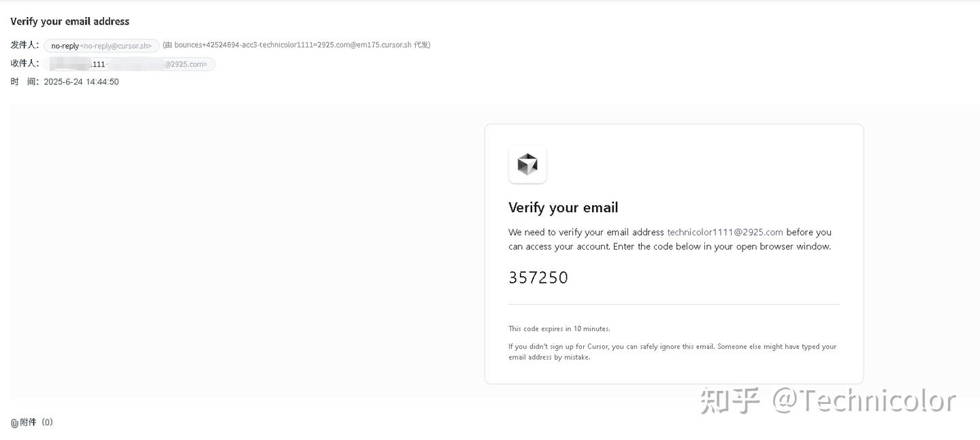Click the "Verify your email" card heading
980x440 pixels.
[x=563, y=207]
